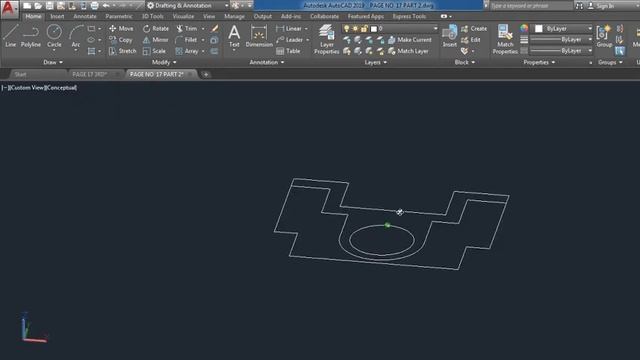The image size is (640, 360).
Task: Click the Dimension tool
Action: point(259,36)
